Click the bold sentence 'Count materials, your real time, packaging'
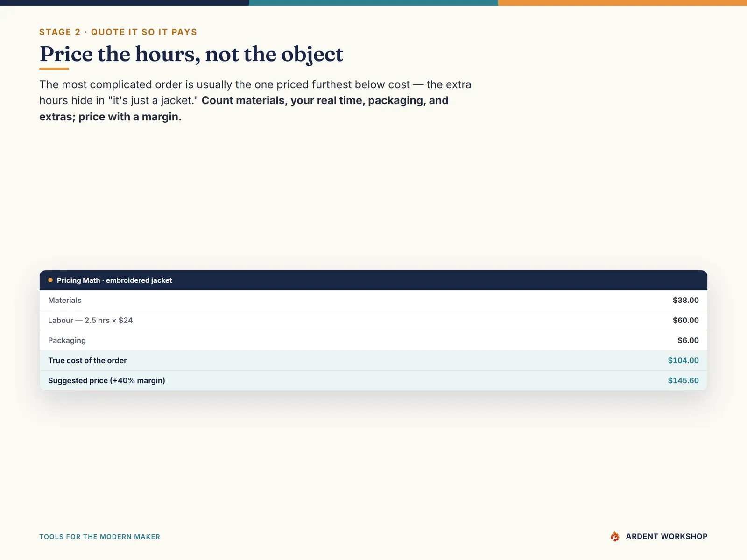747x560 pixels. pos(313,100)
